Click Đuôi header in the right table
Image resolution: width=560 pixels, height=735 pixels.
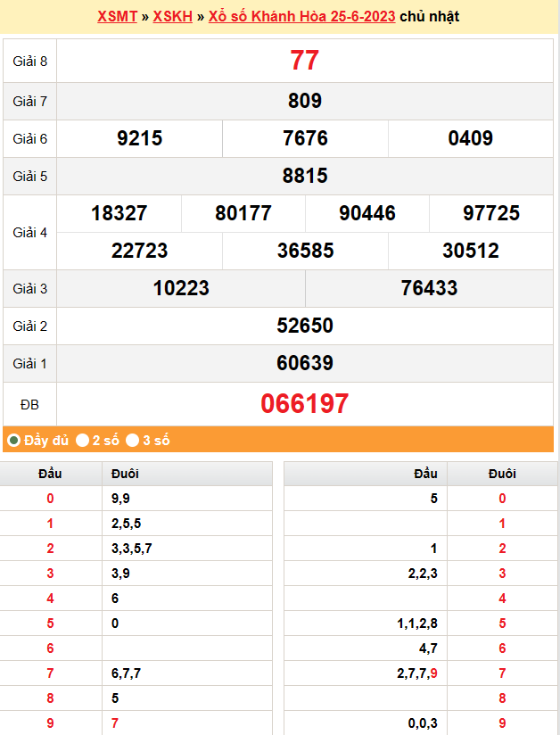502,474
